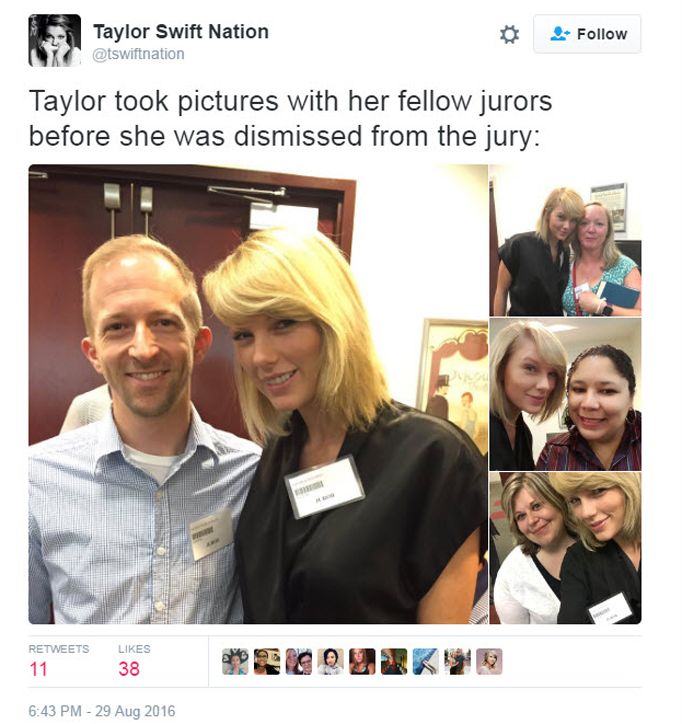Open the tweet timestamp 6:43 PM - 29 Aug 2016
Viewport: 682px width, 724px height.
(102, 711)
